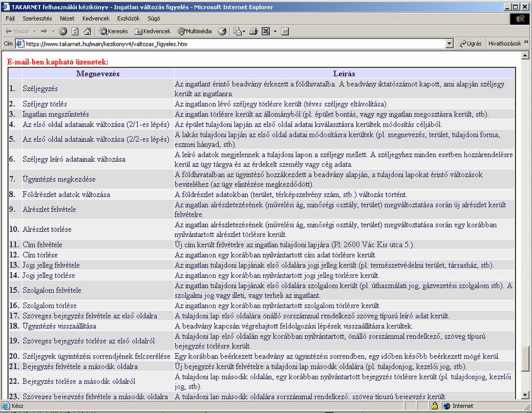Click the Vissza back button
Viewport: 532px width, 413px height.
[17, 32]
